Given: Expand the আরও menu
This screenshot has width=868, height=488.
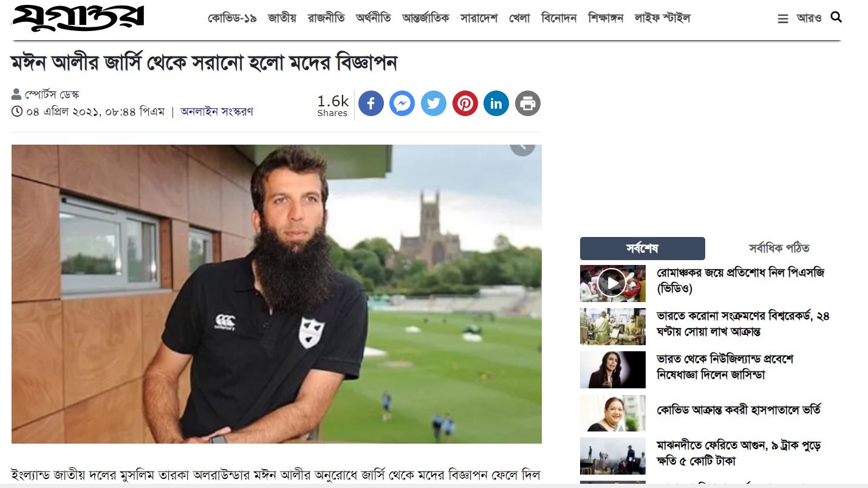Looking at the screenshot, I should coord(809,18).
